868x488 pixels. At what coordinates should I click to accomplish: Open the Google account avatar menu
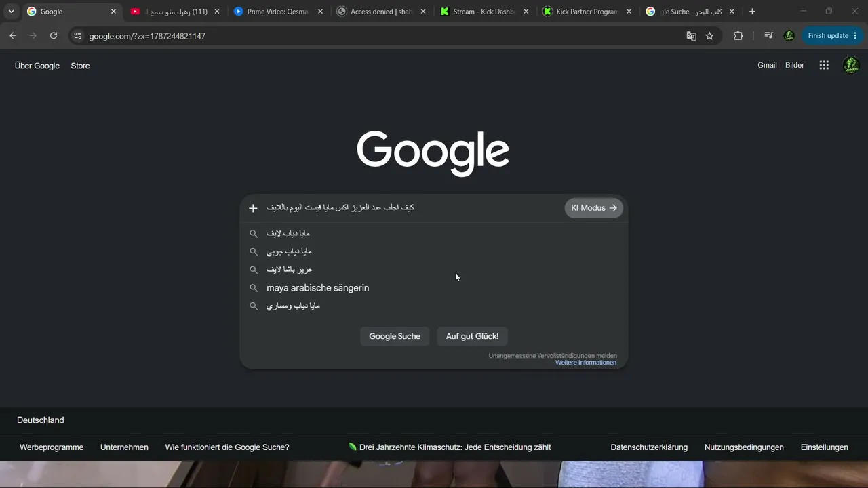pyautogui.click(x=851, y=65)
